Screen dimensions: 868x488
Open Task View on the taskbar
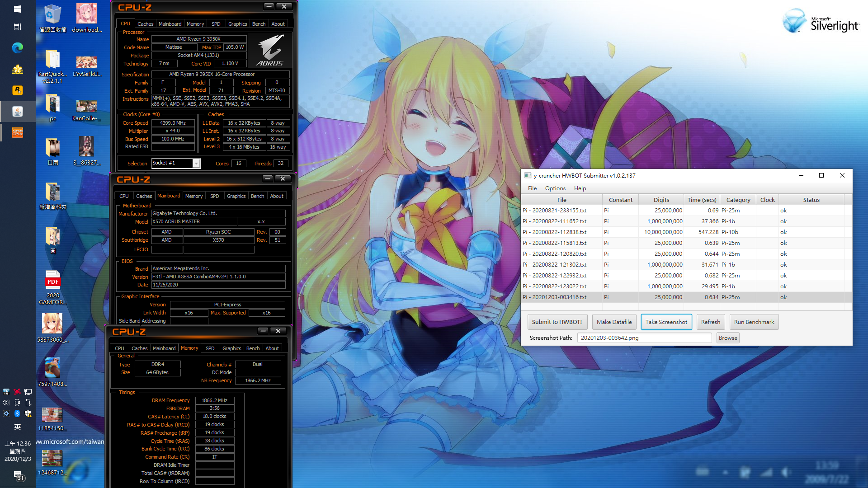click(x=18, y=27)
